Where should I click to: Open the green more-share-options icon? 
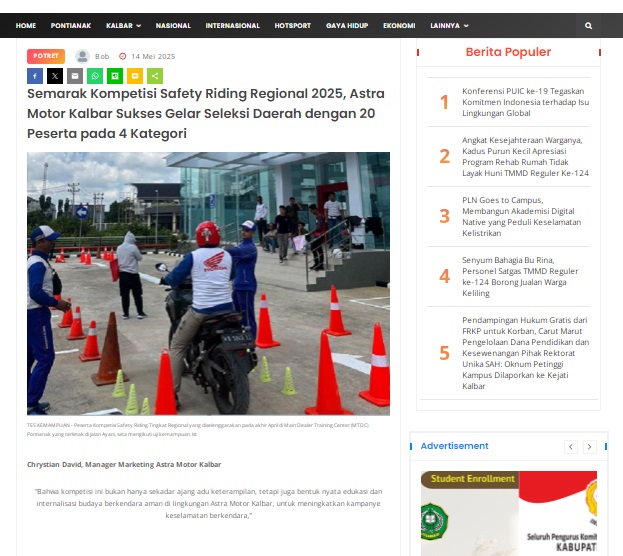[155, 76]
